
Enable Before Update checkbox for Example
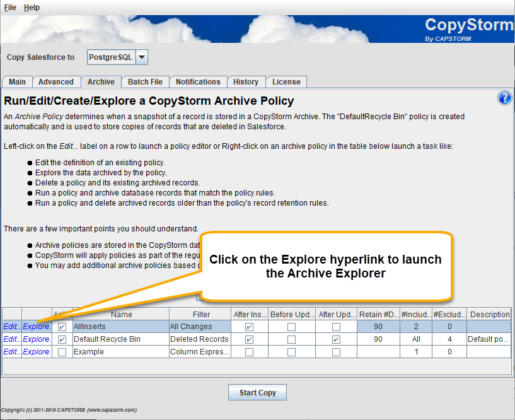291,352
